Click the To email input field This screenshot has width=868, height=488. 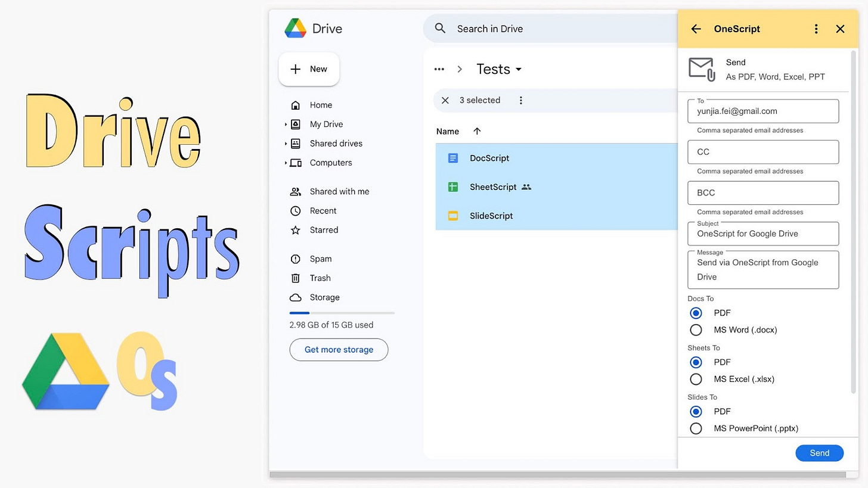click(763, 111)
